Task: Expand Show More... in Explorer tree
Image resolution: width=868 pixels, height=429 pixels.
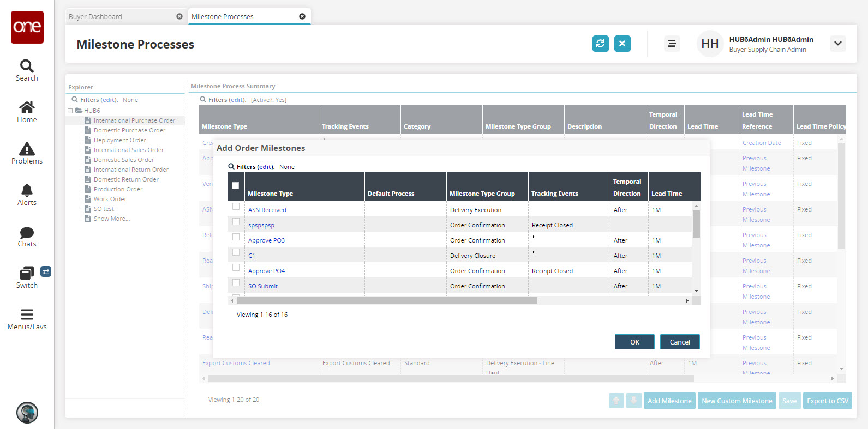Action: (111, 219)
